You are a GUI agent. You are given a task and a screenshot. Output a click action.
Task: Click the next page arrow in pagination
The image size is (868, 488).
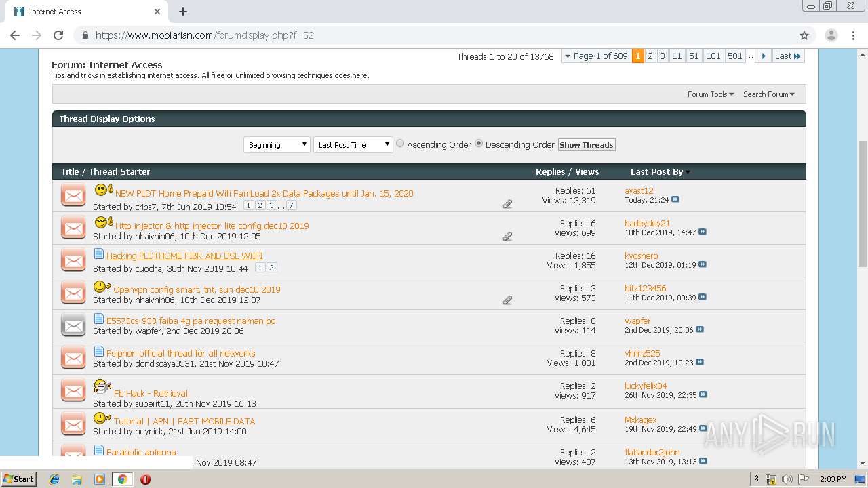(x=764, y=56)
